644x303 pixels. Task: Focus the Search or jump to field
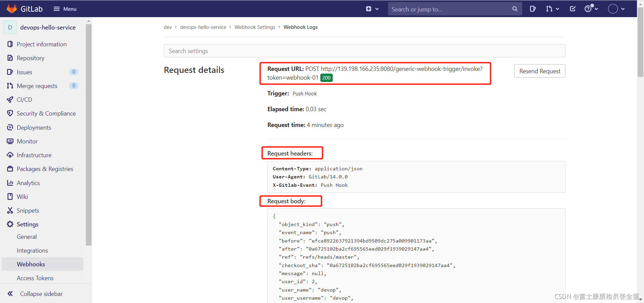coord(455,9)
